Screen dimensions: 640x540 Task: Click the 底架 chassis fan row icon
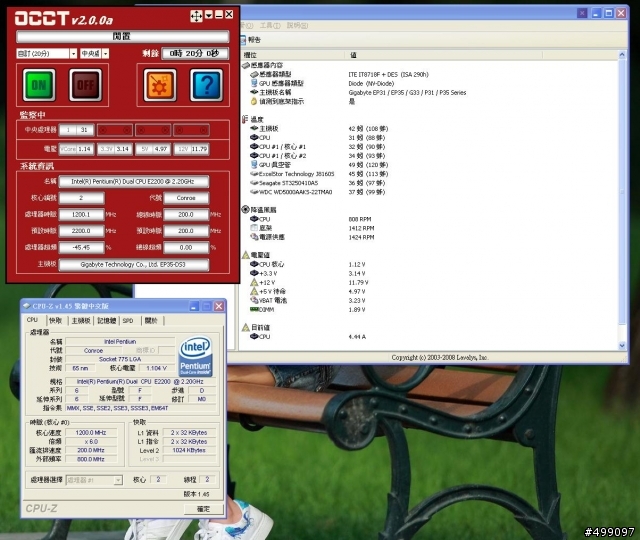coord(254,228)
